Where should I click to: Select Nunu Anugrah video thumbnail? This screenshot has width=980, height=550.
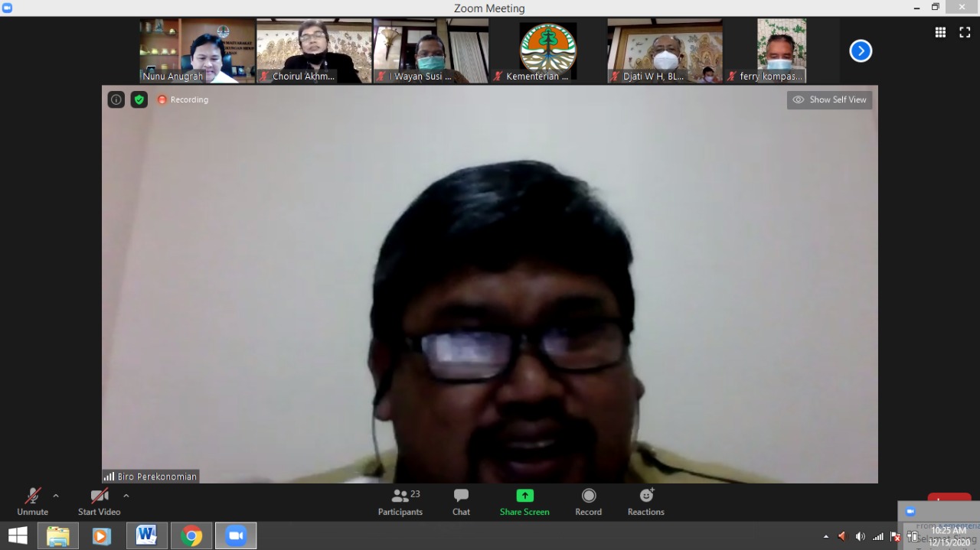[197, 50]
